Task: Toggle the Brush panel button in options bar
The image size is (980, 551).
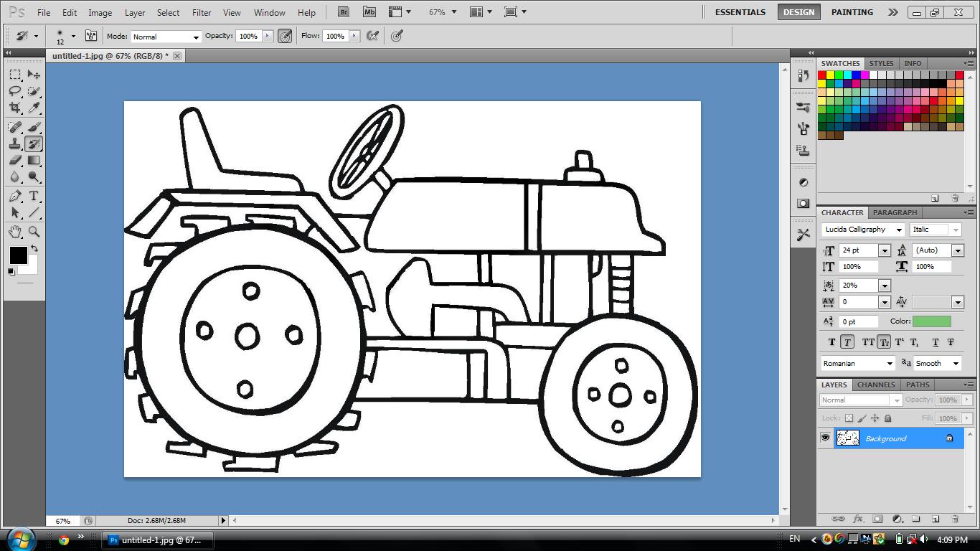Action: (x=91, y=36)
